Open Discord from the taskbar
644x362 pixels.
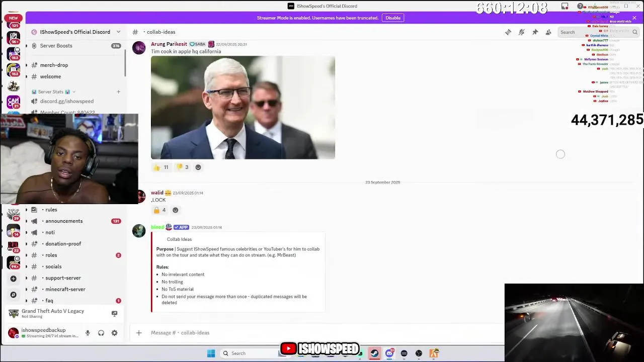click(389, 353)
